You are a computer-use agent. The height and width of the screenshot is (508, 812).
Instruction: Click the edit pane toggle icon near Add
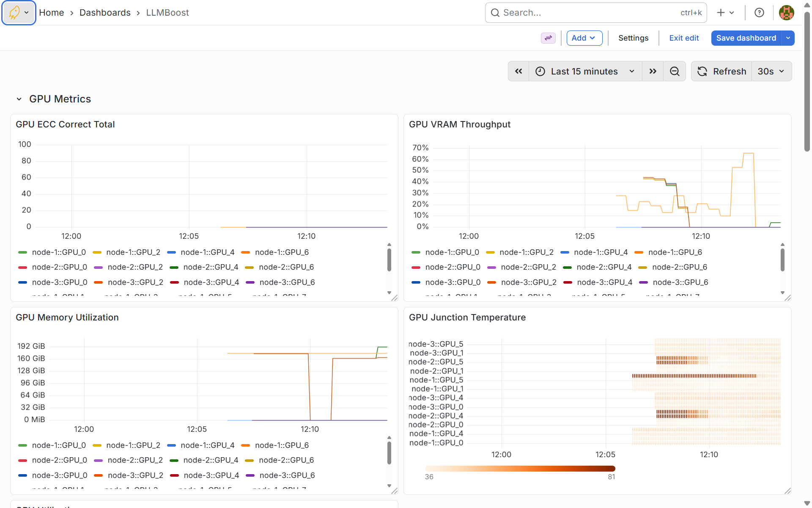click(548, 38)
